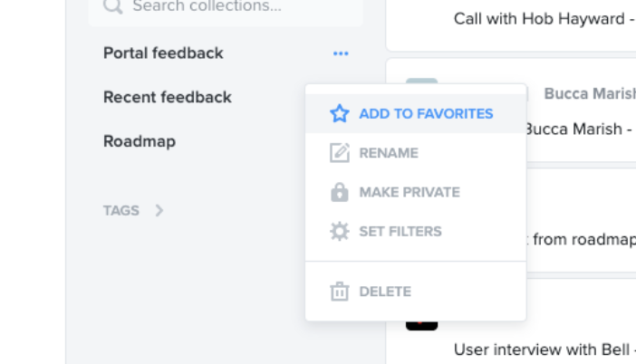Select Set Filters menu entry
This screenshot has width=636, height=364.
pyautogui.click(x=416, y=232)
